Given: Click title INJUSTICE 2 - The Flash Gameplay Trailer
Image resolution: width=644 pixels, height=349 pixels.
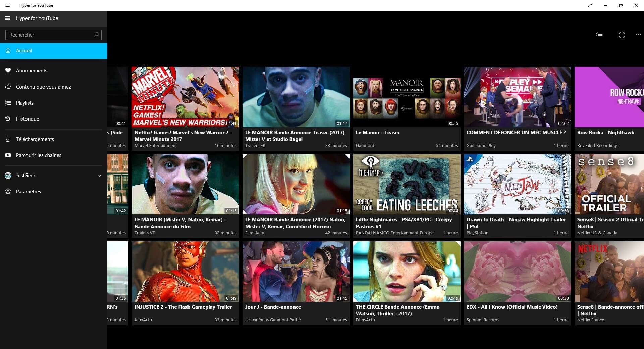Looking at the screenshot, I should pos(183,307).
